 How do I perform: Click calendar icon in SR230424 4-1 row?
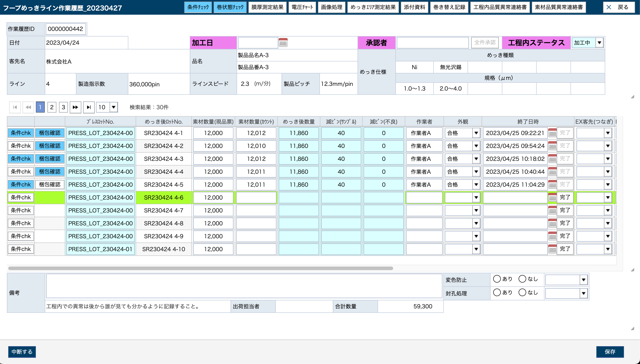click(x=552, y=133)
